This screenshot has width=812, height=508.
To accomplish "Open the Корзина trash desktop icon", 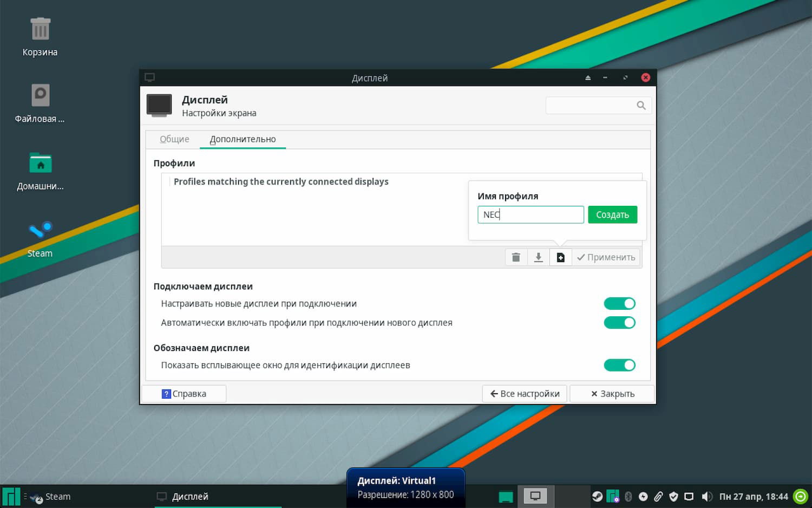I will (x=40, y=37).
